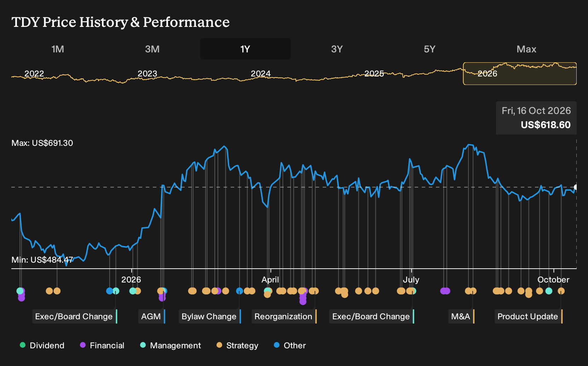Toggle Strategy events in the legend
The height and width of the screenshot is (366, 588).
(237, 345)
